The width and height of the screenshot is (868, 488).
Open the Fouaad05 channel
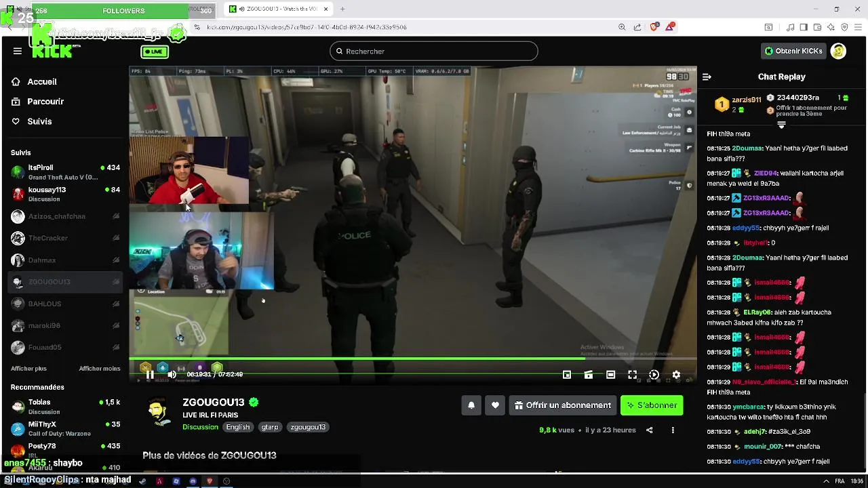(65, 347)
